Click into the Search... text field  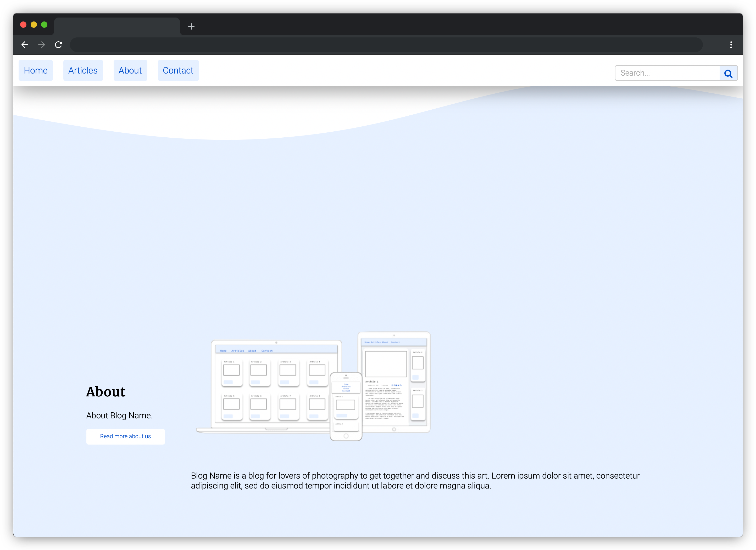[667, 73]
